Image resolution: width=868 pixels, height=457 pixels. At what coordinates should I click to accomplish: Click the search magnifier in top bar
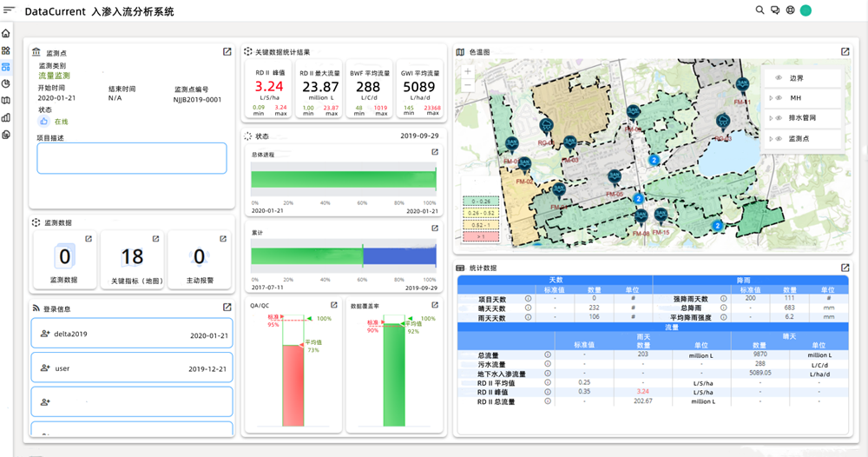[x=759, y=10]
